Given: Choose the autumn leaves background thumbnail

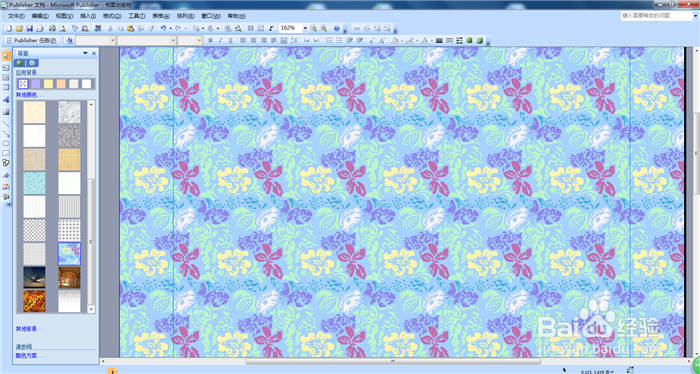Looking at the screenshot, I should pyautogui.click(x=34, y=301).
